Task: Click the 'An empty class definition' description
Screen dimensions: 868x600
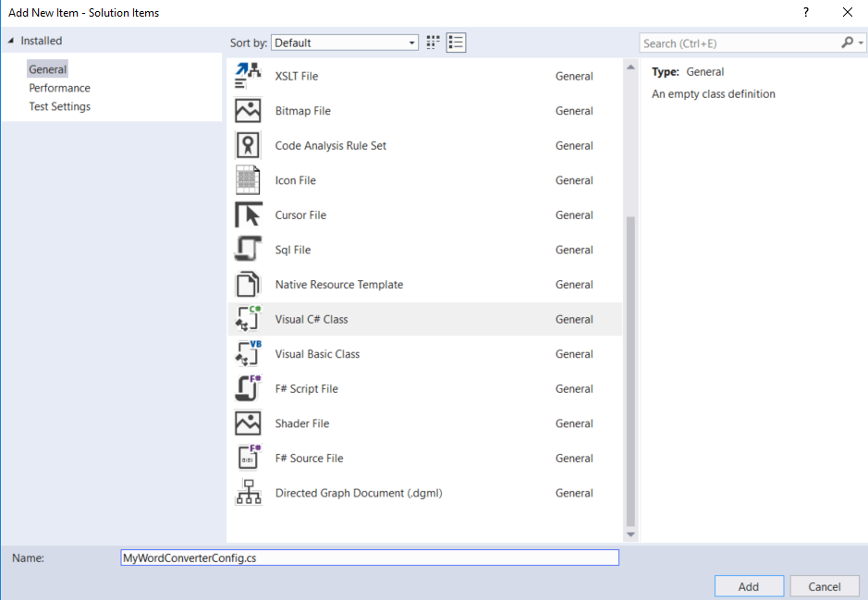Action: click(x=713, y=94)
